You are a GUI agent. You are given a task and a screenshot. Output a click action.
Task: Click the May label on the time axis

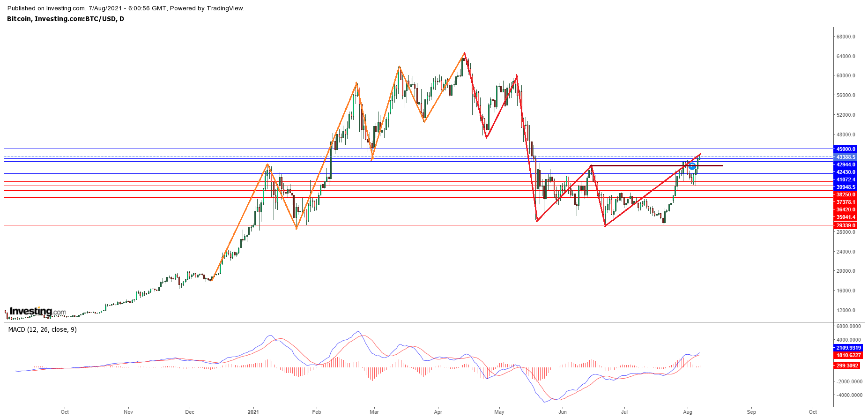(499, 412)
